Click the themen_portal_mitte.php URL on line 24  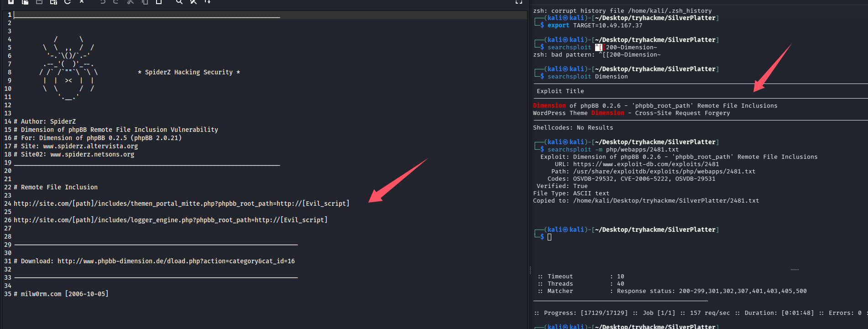[x=181, y=204]
